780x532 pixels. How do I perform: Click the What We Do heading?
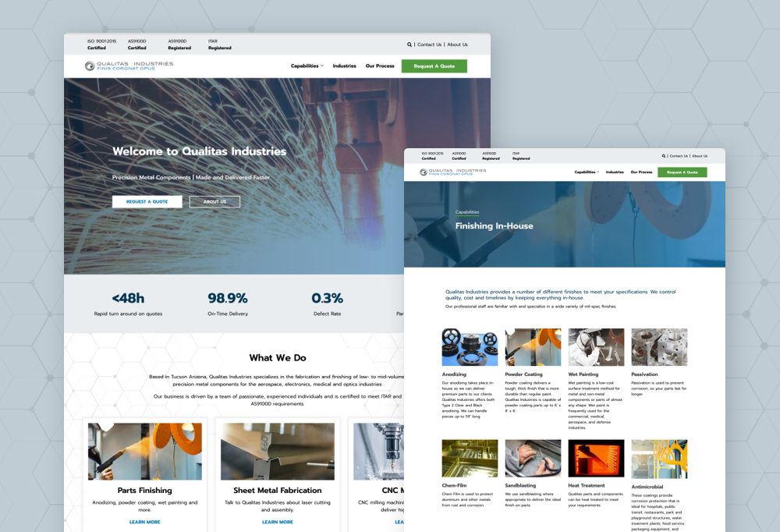tap(278, 358)
